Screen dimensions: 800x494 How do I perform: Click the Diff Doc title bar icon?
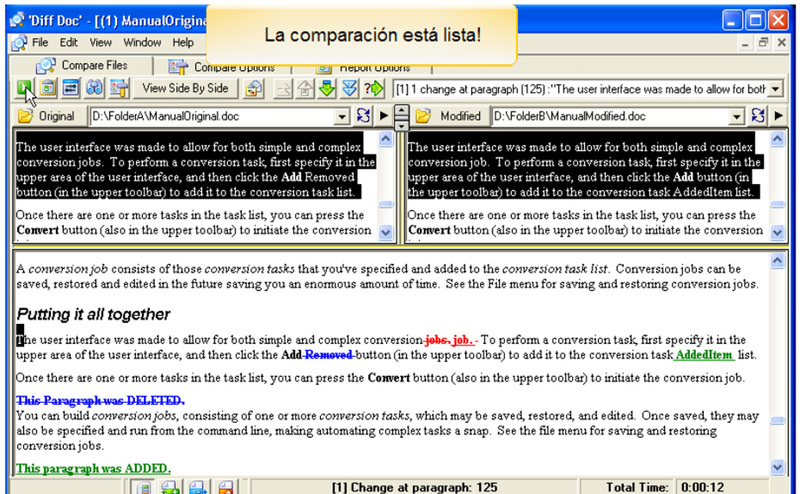click(17, 20)
